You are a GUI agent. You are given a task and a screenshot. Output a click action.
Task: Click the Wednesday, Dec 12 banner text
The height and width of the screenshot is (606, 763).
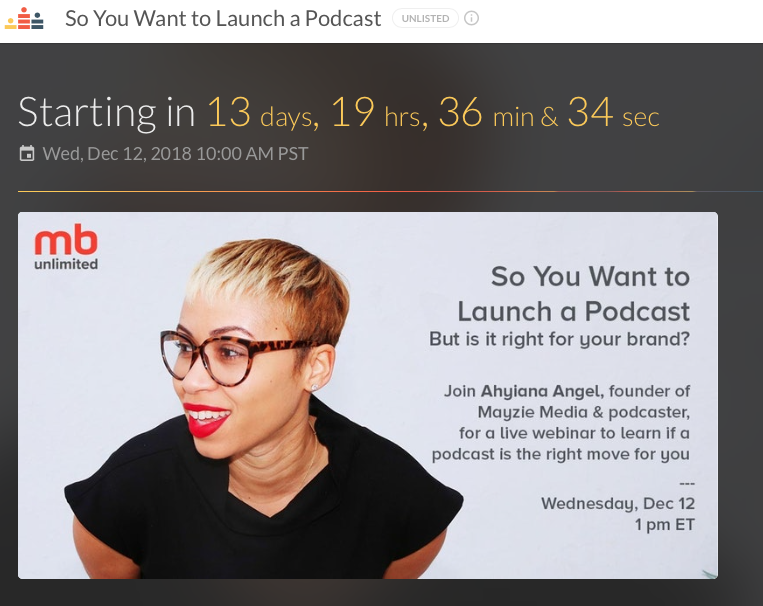(x=618, y=503)
